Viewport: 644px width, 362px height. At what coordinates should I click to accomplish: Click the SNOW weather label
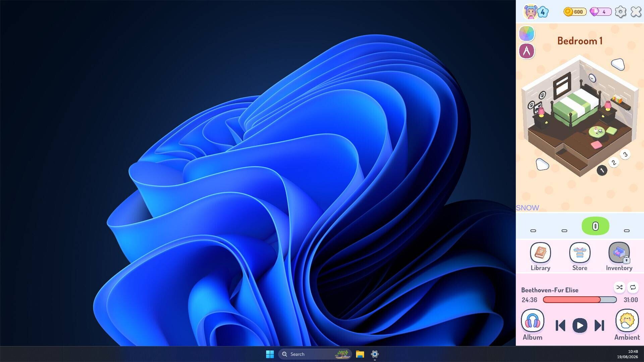point(527,208)
